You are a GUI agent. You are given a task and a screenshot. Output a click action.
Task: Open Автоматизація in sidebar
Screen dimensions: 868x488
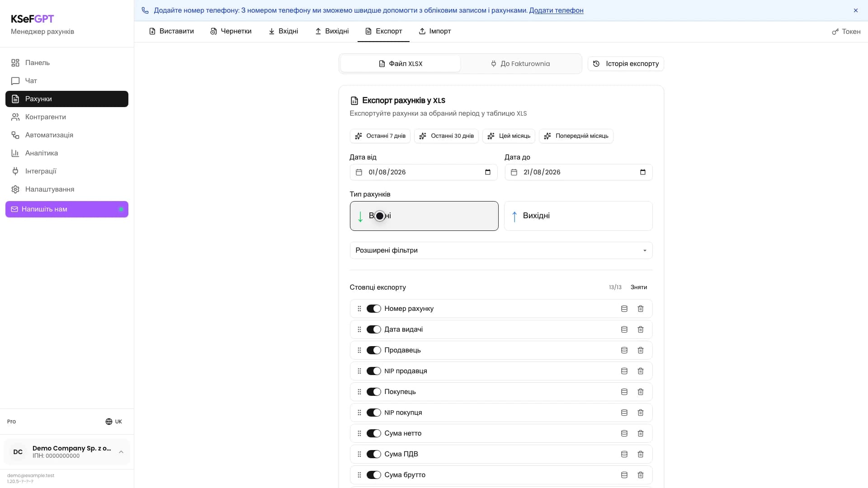[67, 135]
